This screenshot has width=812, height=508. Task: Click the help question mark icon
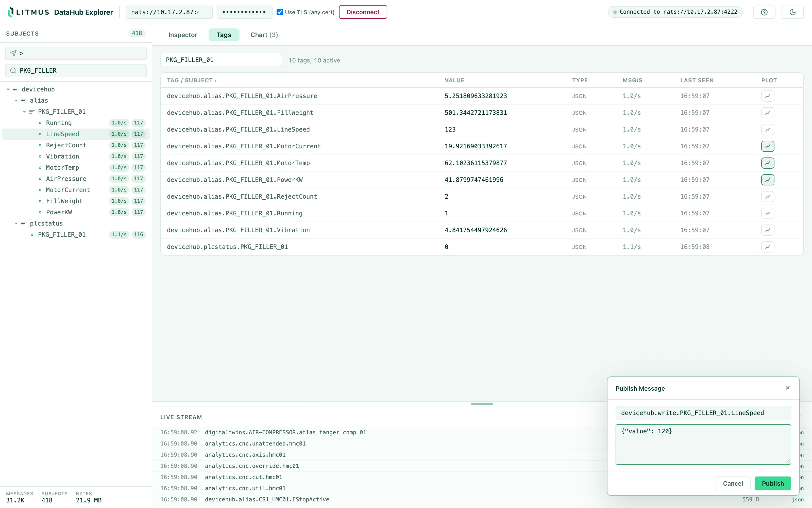764,12
